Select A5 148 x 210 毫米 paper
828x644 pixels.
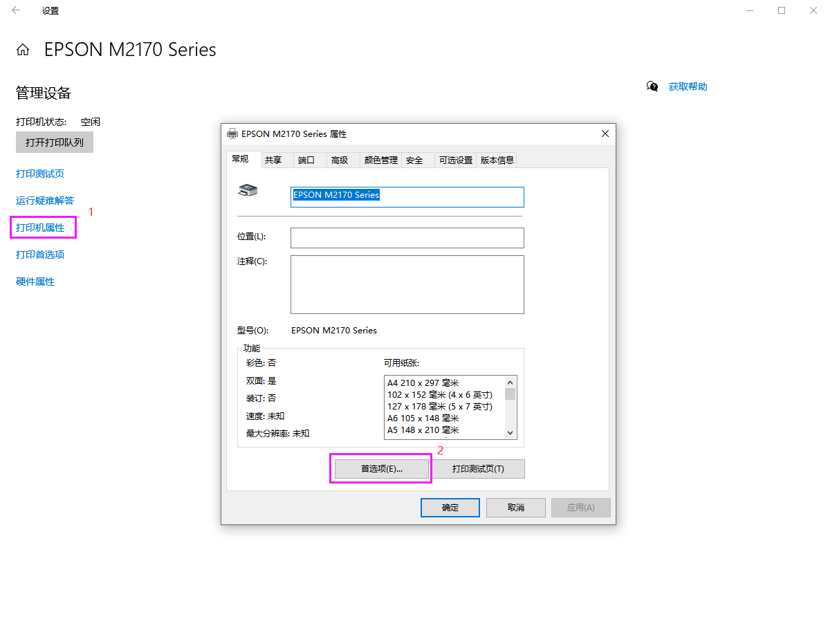(x=423, y=430)
